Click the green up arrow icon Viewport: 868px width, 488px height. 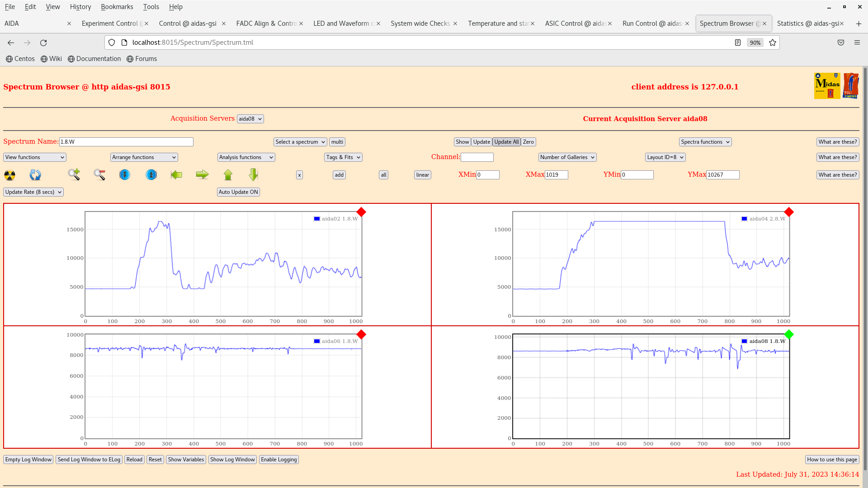228,174
